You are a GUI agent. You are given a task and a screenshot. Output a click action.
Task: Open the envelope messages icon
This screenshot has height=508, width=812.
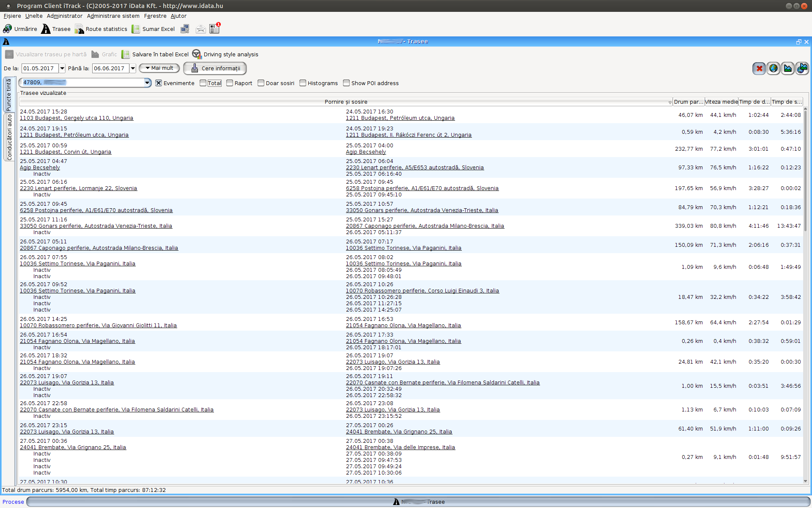click(201, 29)
